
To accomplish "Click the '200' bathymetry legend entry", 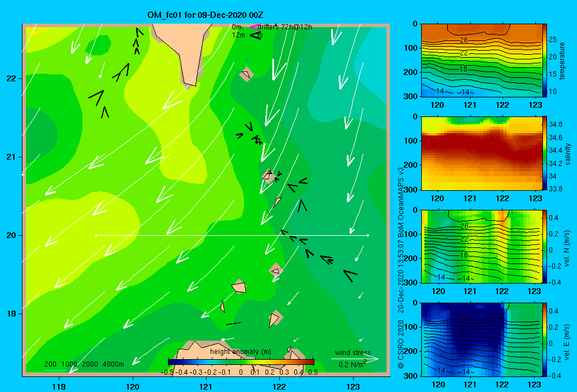I will click(50, 364).
